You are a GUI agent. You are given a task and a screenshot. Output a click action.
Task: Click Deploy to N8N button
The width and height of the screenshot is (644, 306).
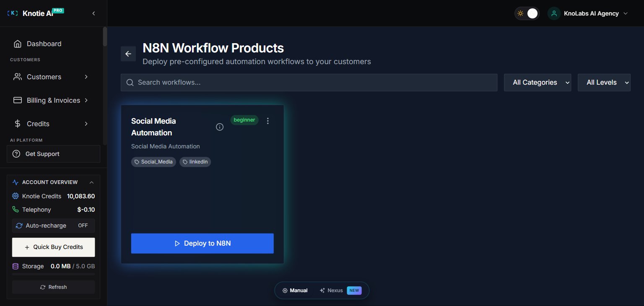203,244
